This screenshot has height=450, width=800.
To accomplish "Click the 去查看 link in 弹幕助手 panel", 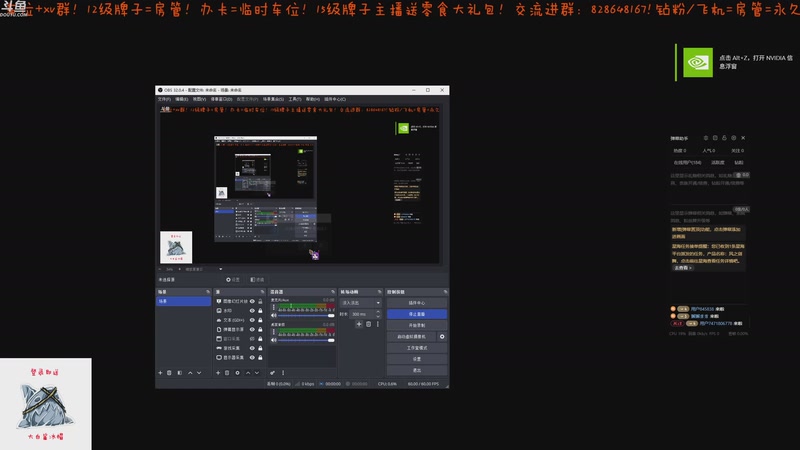I will pos(683,268).
